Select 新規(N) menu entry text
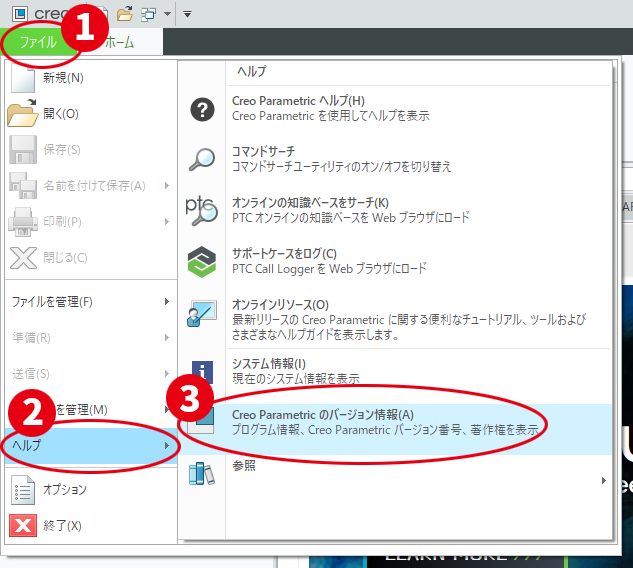Image resolution: width=633 pixels, height=568 pixels. [x=63, y=78]
